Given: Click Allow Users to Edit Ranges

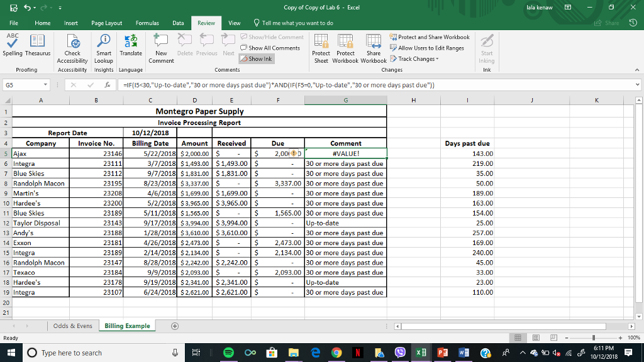Looking at the screenshot, I should 429,47.
